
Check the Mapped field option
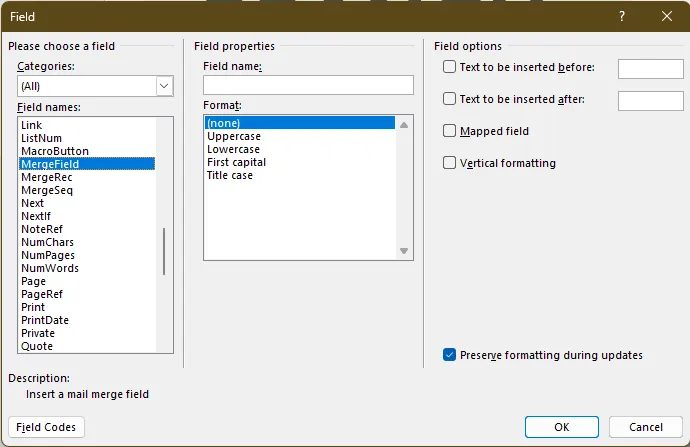tap(449, 131)
